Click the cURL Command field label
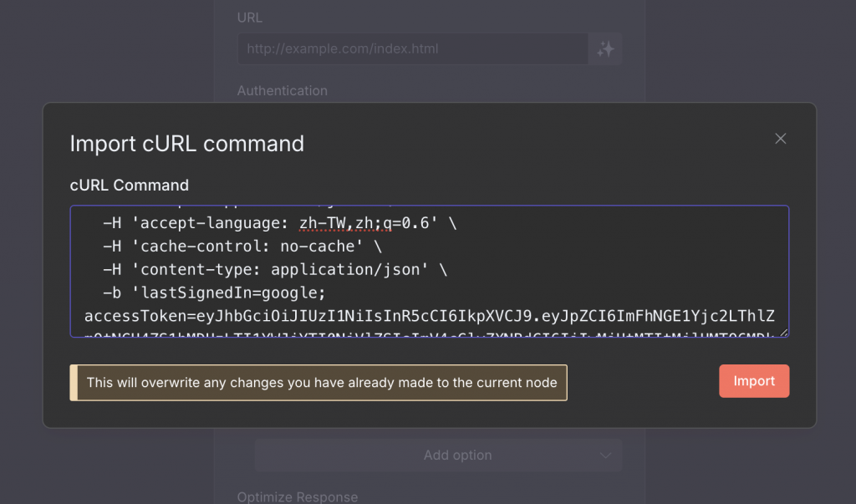The width and height of the screenshot is (856, 504). (129, 185)
